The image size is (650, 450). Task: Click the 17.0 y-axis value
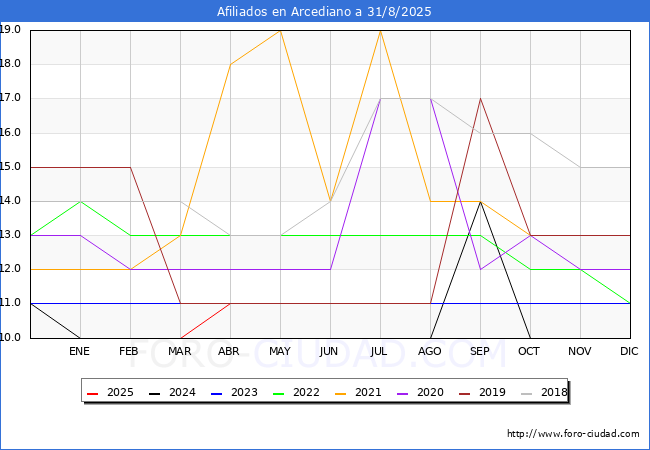pyautogui.click(x=10, y=98)
